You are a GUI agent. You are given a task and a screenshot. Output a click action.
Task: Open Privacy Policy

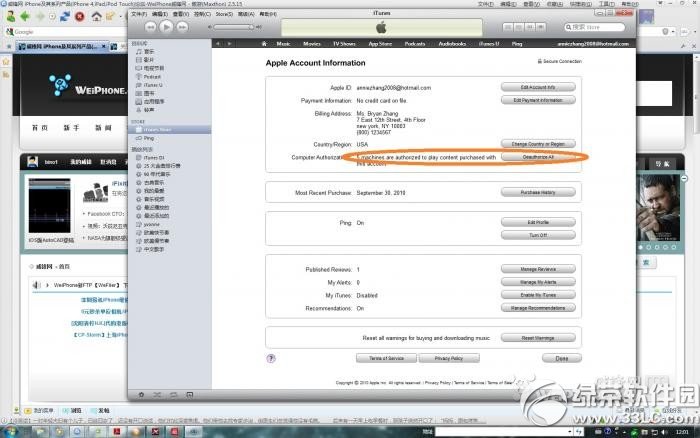tap(449, 358)
